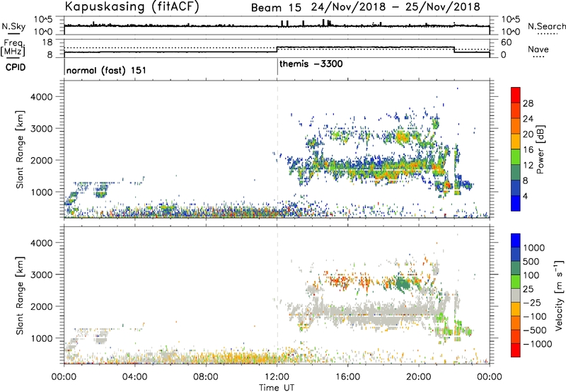Viewport: 566px width, 392px height.
Task: Click the dashed 12:00 CPID boundary line in the power panel
Action: tap(277, 149)
